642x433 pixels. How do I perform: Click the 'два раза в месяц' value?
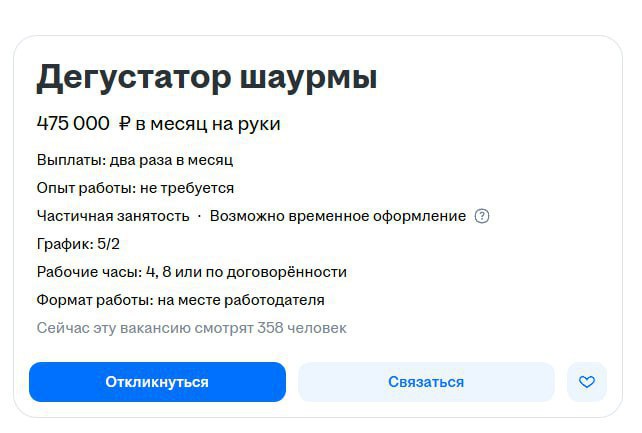[x=171, y=160]
